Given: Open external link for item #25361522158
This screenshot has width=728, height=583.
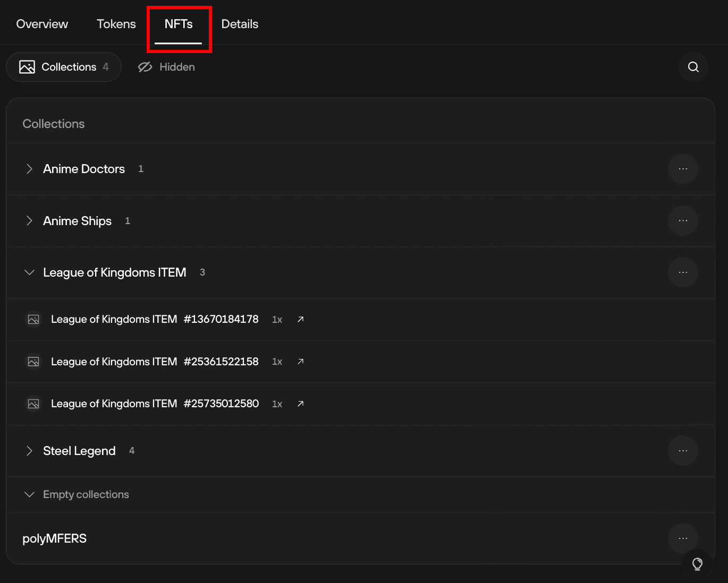Looking at the screenshot, I should pyautogui.click(x=300, y=362).
